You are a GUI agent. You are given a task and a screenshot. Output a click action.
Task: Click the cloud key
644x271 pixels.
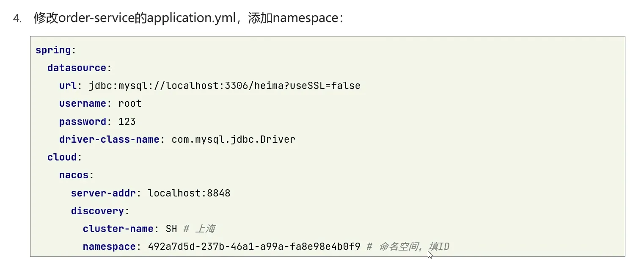click(62, 157)
